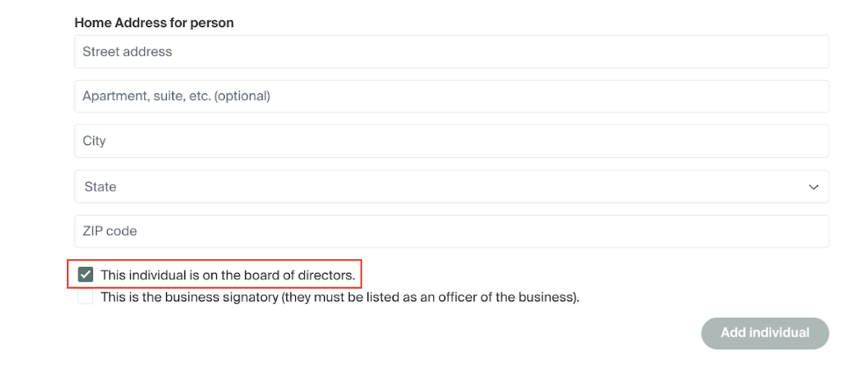868x374 pixels.
Task: Click the 'ZIP code' placeholder text
Action: (x=110, y=232)
